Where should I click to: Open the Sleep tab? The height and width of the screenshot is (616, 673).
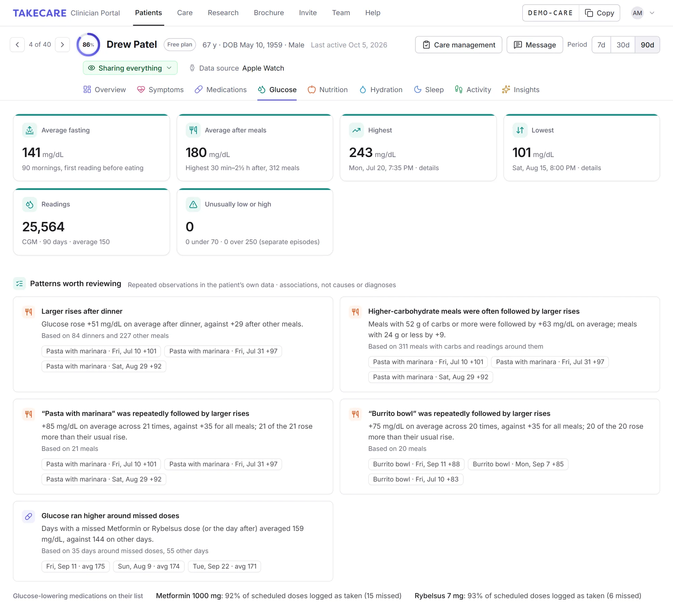(x=429, y=89)
